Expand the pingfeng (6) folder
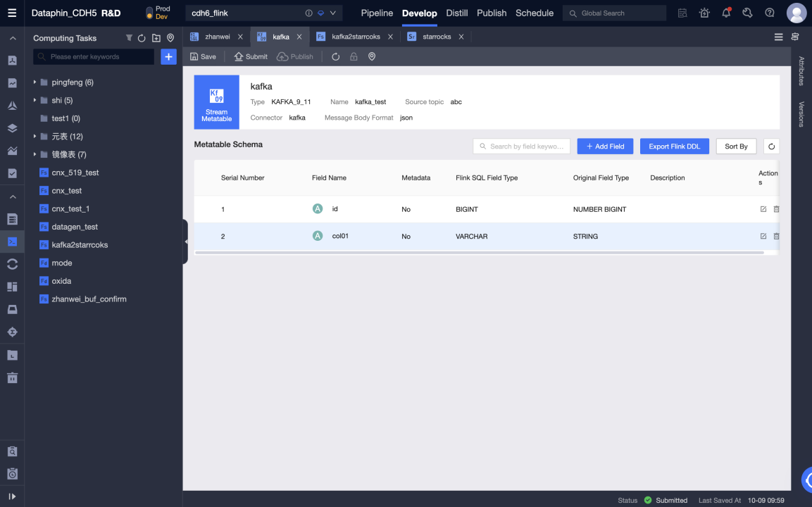The image size is (812, 507). tap(33, 82)
